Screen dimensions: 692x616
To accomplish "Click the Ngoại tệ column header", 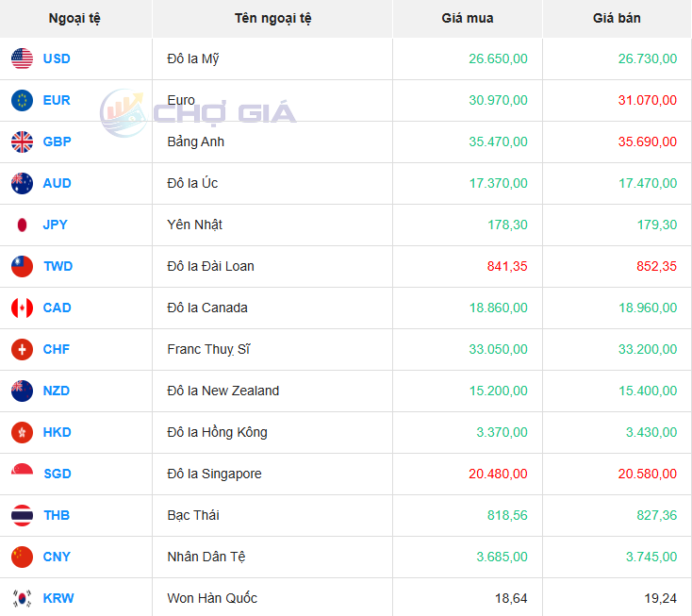I will [75, 18].
